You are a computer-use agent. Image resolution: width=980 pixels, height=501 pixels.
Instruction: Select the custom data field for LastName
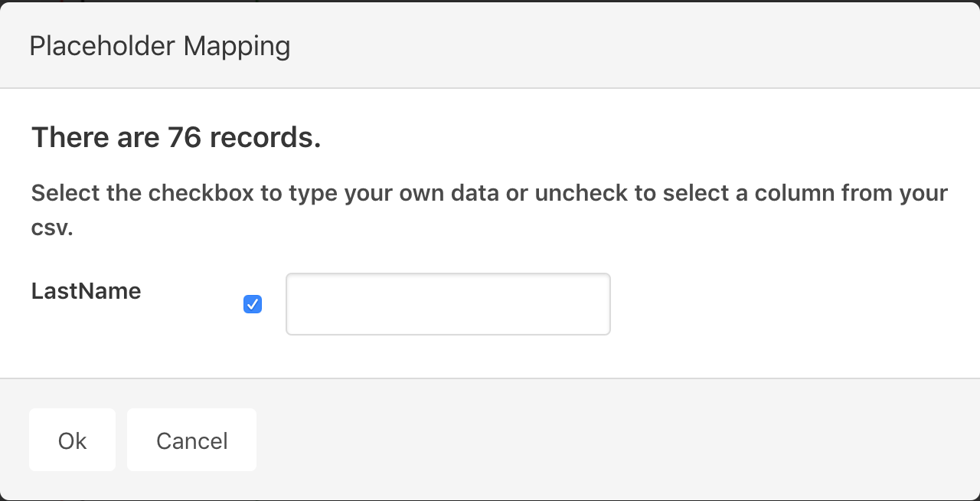click(x=448, y=304)
